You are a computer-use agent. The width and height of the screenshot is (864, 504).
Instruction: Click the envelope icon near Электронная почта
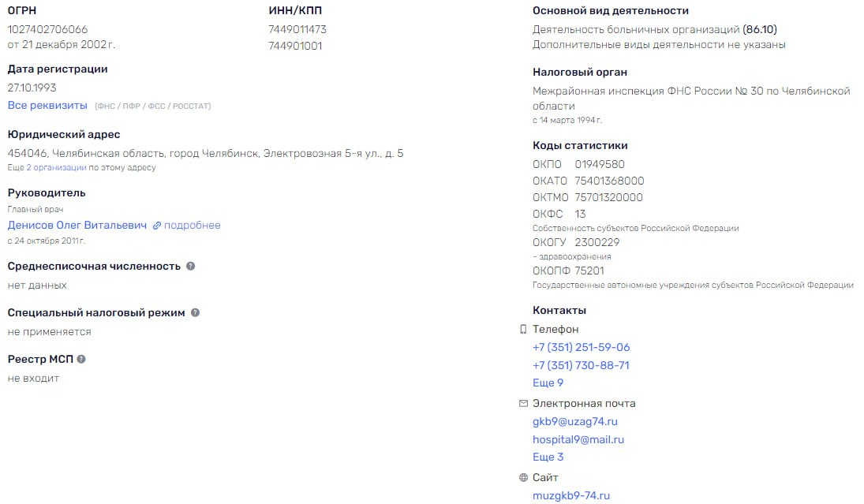coord(523,404)
